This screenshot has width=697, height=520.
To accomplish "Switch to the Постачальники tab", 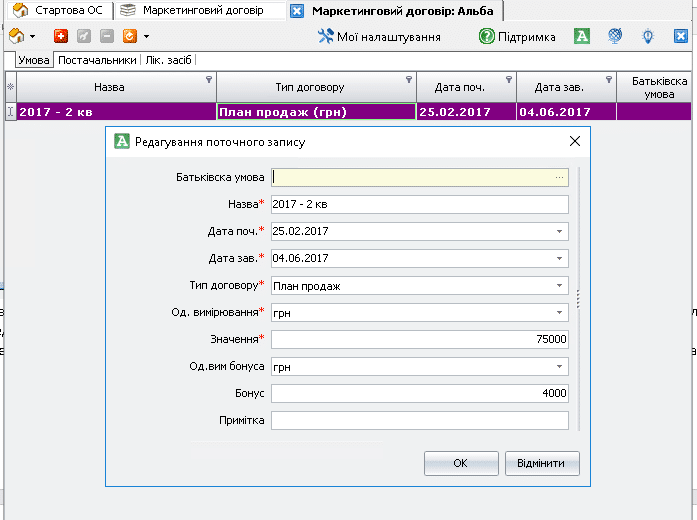I will 97,60.
